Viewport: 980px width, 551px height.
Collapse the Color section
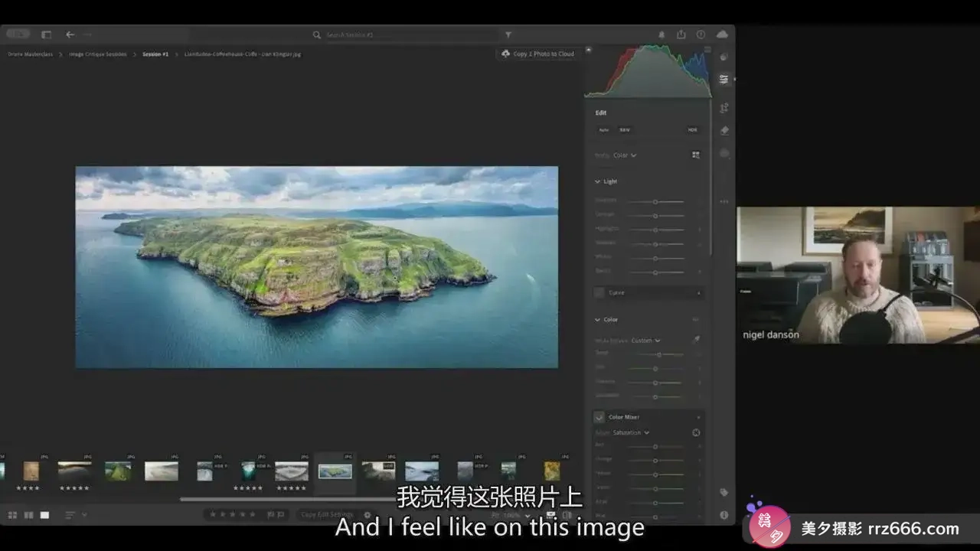pos(598,319)
